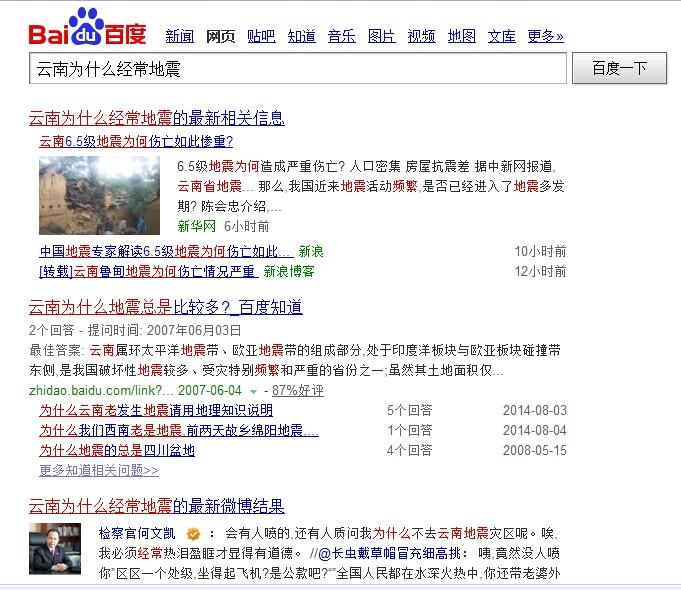This screenshot has width=681, height=590.
Task: Click the 检察官何文凯 avatar photo
Action: 55,549
